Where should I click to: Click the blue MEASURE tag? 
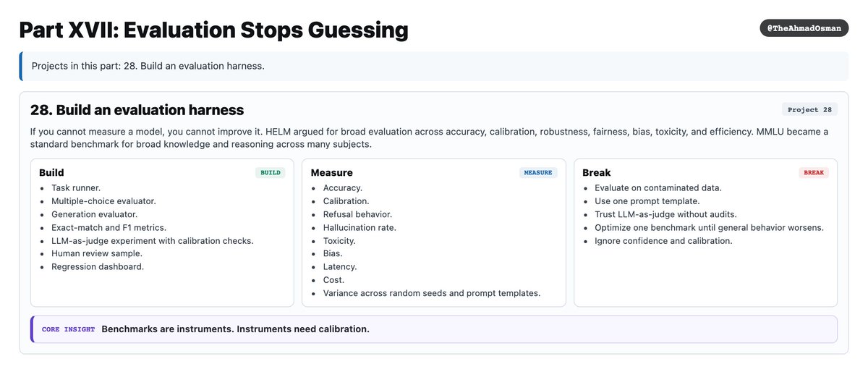538,173
